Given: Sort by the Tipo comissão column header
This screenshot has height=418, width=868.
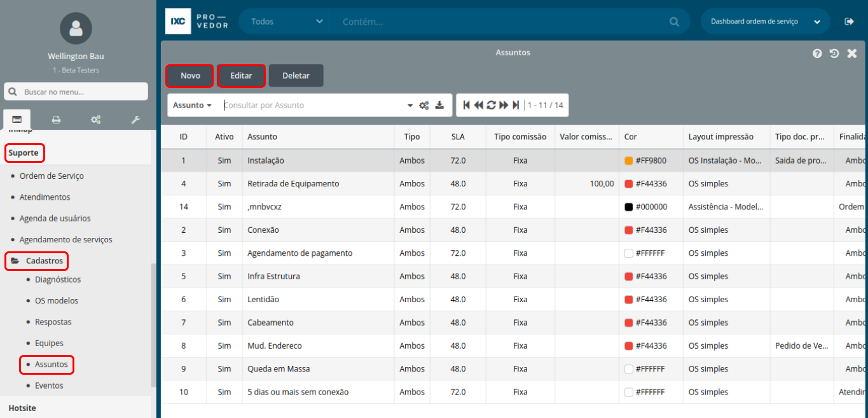Looking at the screenshot, I should pos(520,137).
